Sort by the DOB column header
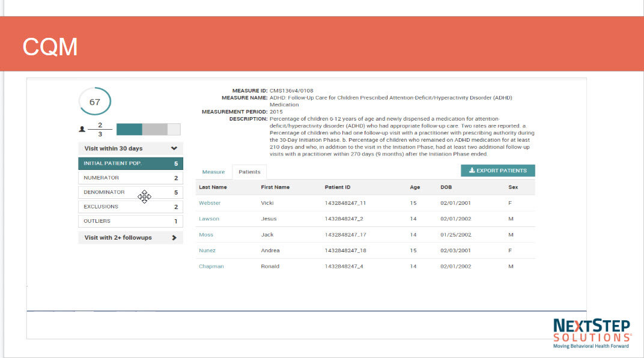Viewport: 644px width, 358px height. (x=447, y=187)
